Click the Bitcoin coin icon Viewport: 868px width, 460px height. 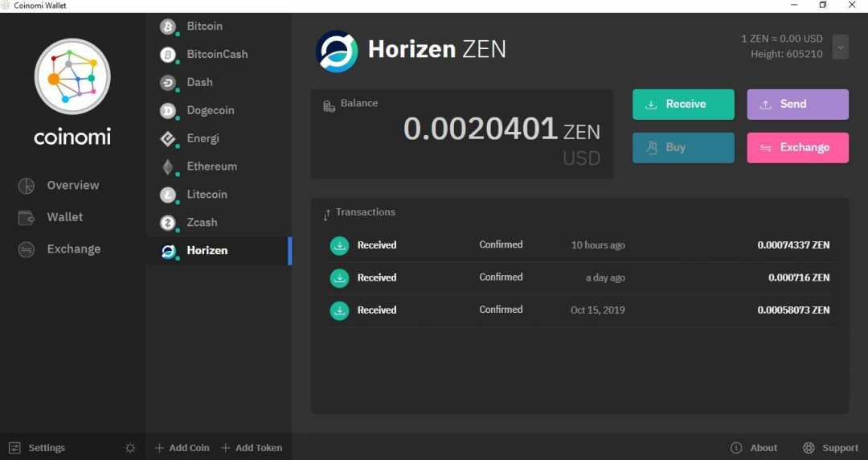(168, 27)
